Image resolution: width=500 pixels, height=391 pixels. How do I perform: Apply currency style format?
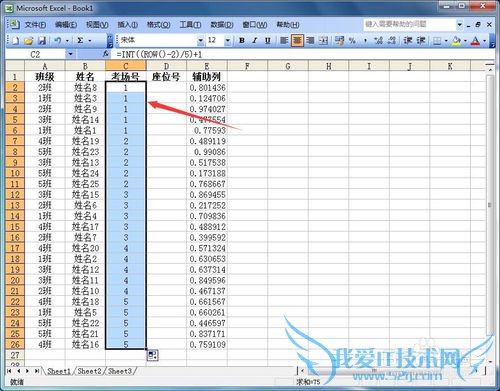coord(339,41)
